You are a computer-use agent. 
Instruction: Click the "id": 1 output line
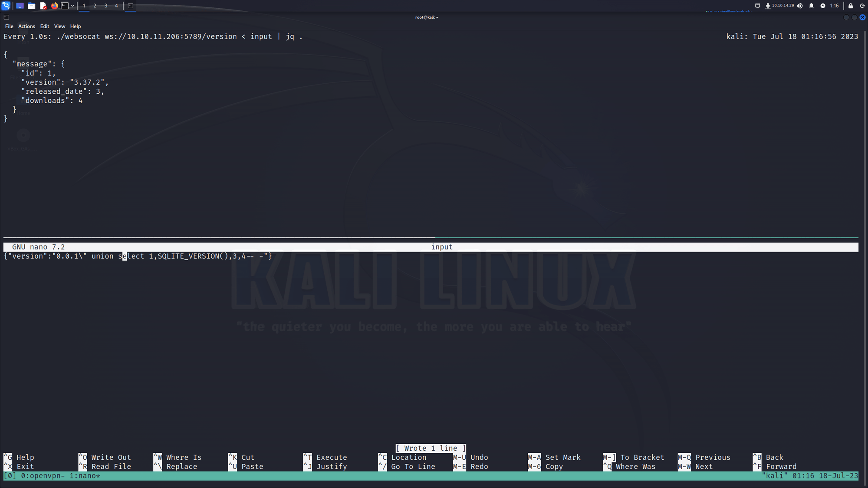pos(39,73)
